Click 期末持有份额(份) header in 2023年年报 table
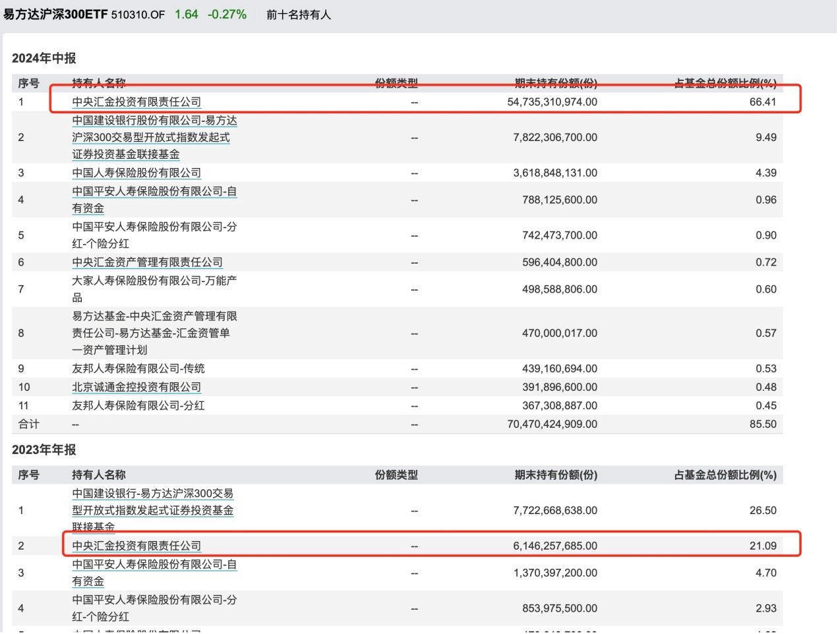 point(556,475)
